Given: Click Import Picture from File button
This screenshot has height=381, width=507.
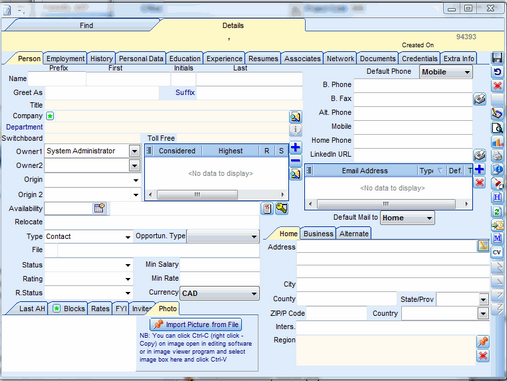Looking at the screenshot, I should pos(196,324).
